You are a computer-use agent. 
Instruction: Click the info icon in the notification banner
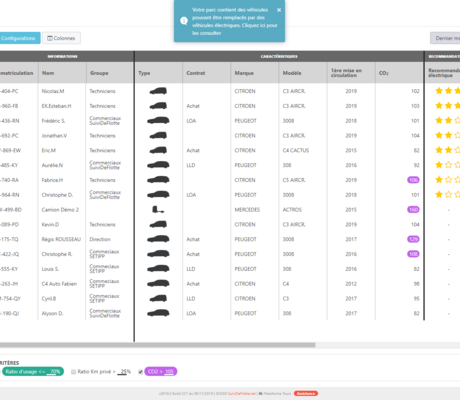click(184, 21)
